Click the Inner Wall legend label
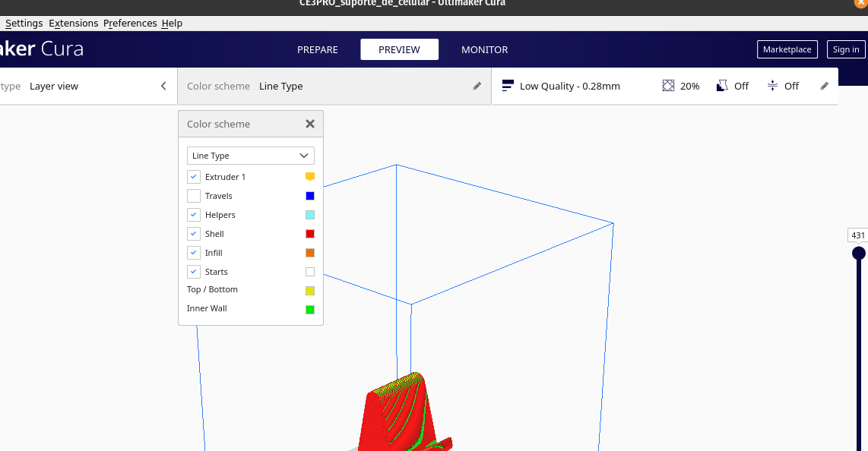Viewport: 868px width, 451px height. click(x=207, y=308)
